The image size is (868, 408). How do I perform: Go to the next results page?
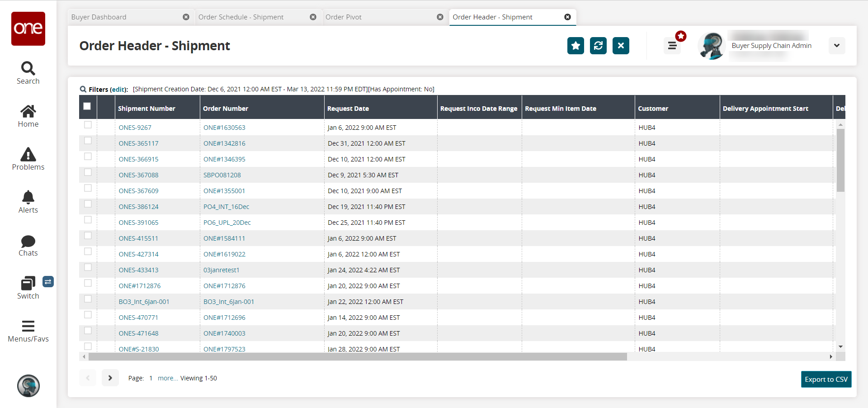point(110,378)
